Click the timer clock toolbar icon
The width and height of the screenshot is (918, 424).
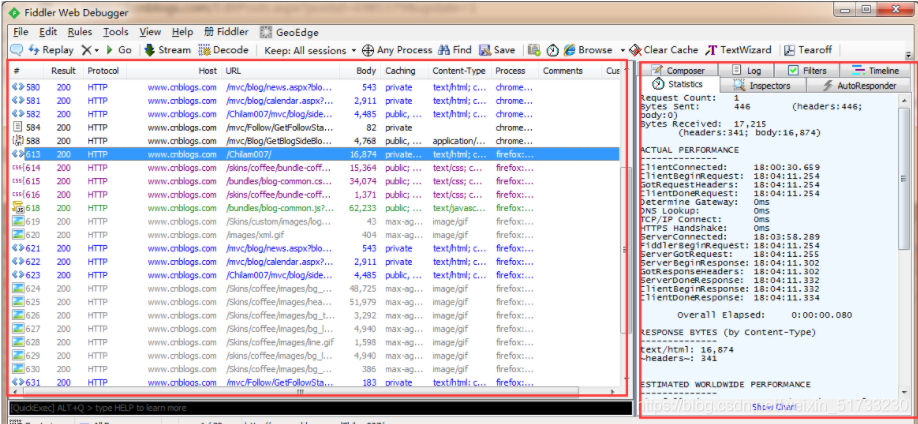(x=552, y=50)
